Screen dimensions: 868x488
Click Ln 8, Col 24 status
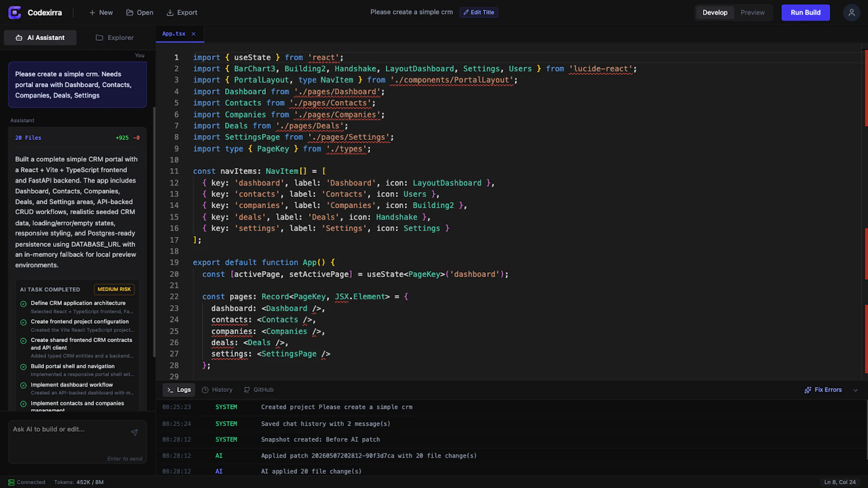840,483
